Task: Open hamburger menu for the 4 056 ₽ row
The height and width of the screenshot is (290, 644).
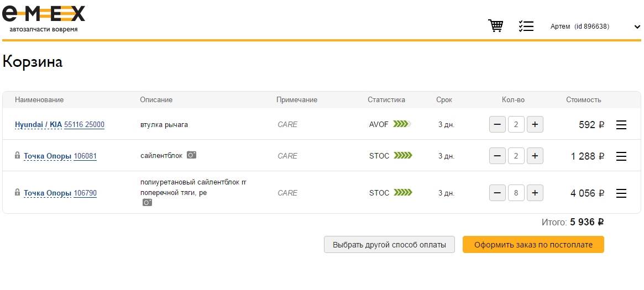Action: click(x=621, y=193)
